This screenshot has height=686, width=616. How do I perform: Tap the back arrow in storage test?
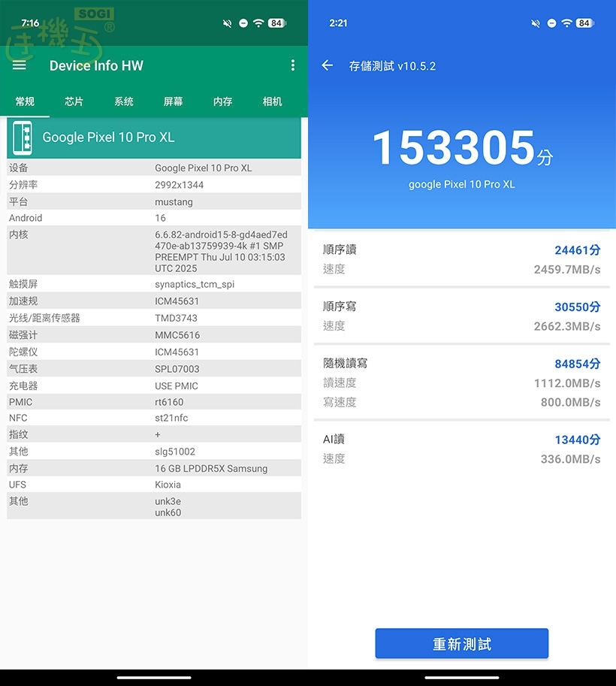tap(328, 65)
